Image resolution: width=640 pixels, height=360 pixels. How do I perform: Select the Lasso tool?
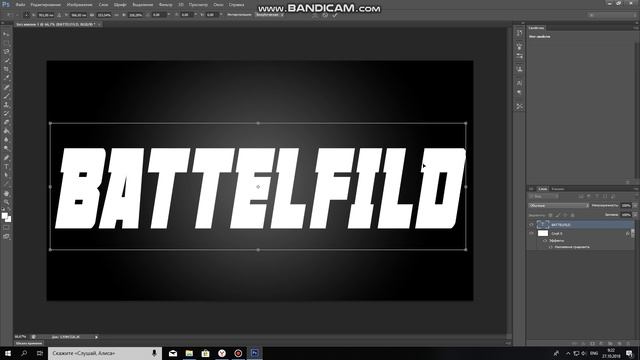[x=6, y=52]
